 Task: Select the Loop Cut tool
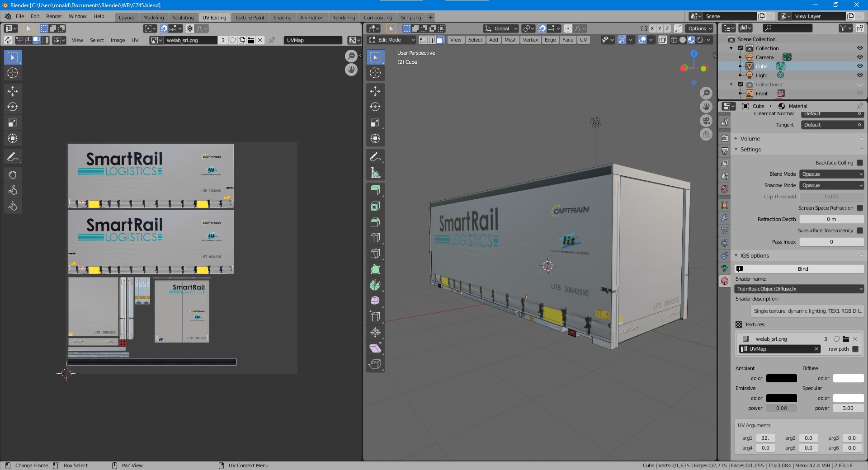[375, 238]
